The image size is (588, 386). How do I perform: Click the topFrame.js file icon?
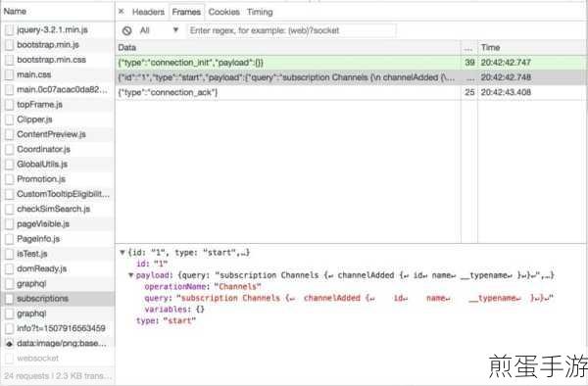click(9, 105)
